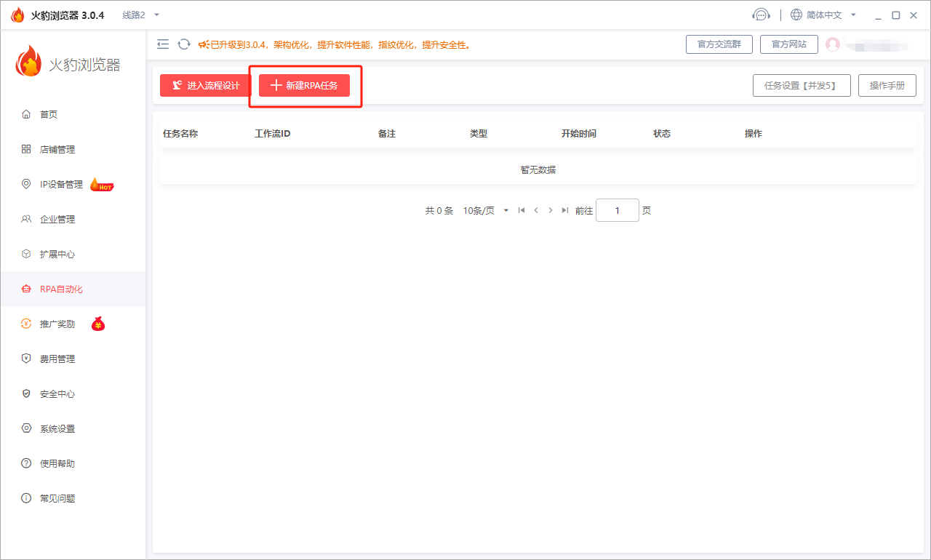Click the flame logo above the sidebar
Image resolution: width=931 pixels, height=560 pixels.
pyautogui.click(x=28, y=60)
